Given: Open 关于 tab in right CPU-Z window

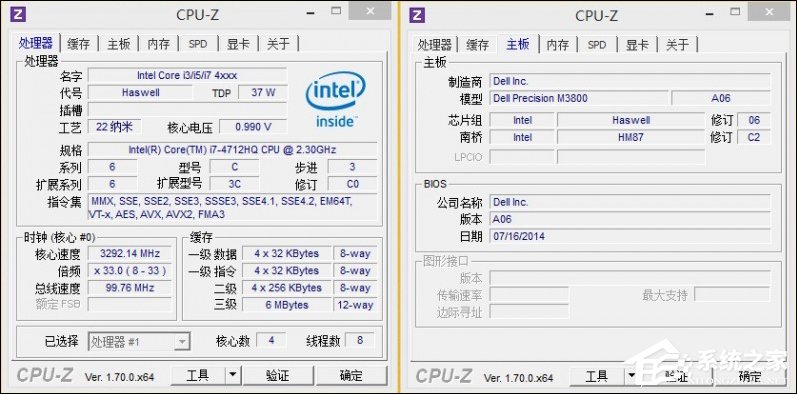Looking at the screenshot, I should (x=677, y=45).
